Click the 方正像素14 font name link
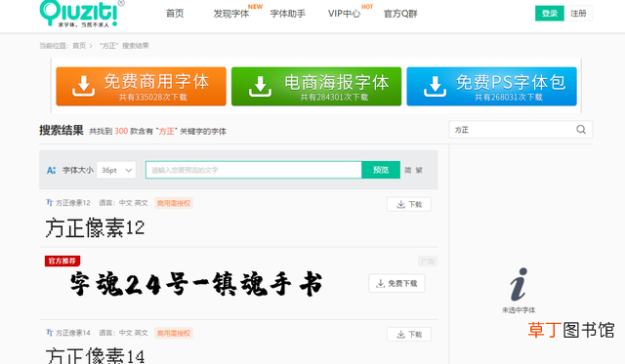The image size is (625, 364). coord(73,333)
